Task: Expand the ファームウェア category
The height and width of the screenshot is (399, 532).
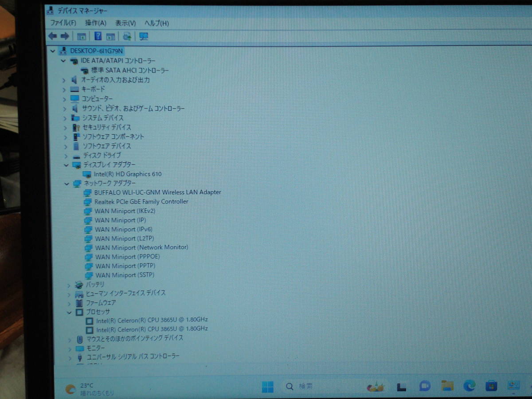Action: pyautogui.click(x=69, y=303)
